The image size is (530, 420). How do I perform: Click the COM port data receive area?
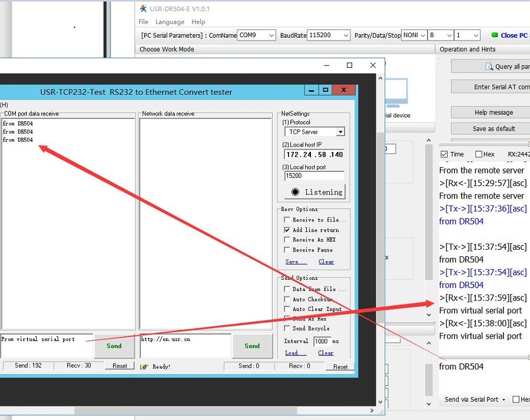pos(68,224)
